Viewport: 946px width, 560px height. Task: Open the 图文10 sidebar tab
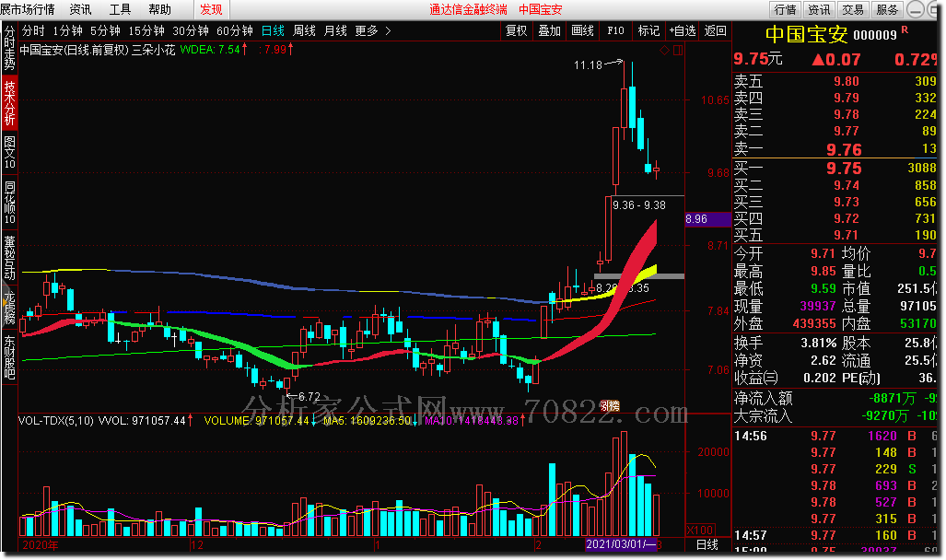[x=9, y=153]
